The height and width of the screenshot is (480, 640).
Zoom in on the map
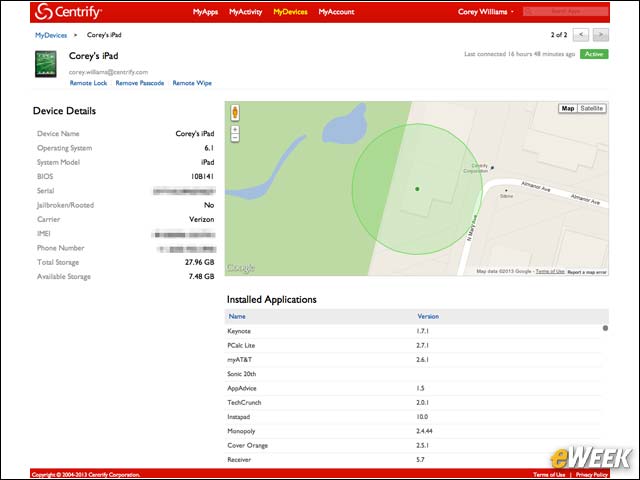(x=235, y=129)
